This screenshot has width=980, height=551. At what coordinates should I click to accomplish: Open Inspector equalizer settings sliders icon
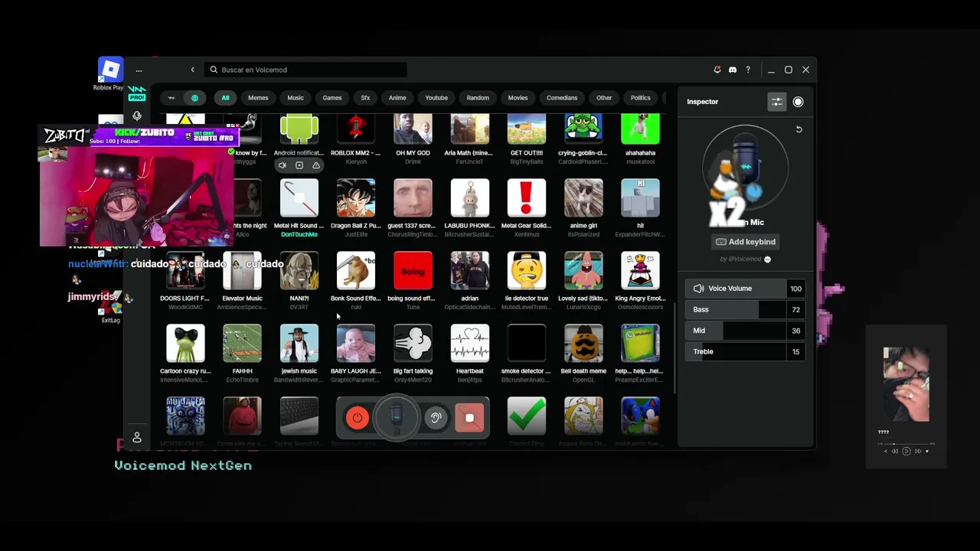tap(777, 102)
